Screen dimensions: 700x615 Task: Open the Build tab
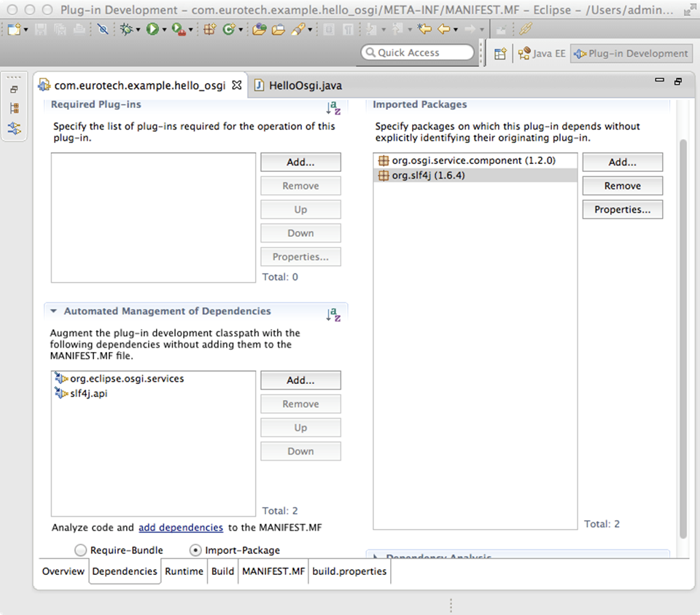(223, 571)
